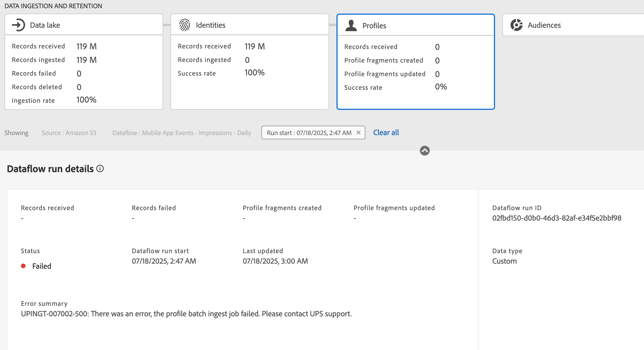Open Dataflow run details info icon

coord(100,169)
